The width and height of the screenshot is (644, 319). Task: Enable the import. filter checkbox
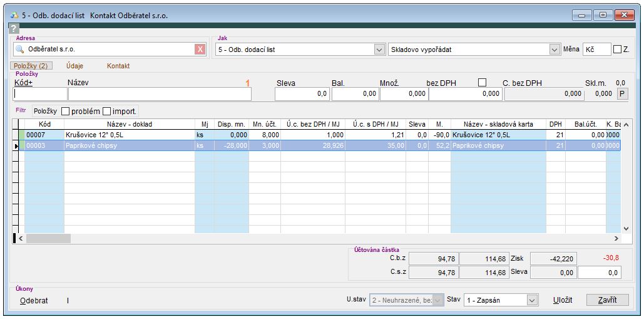click(106, 111)
